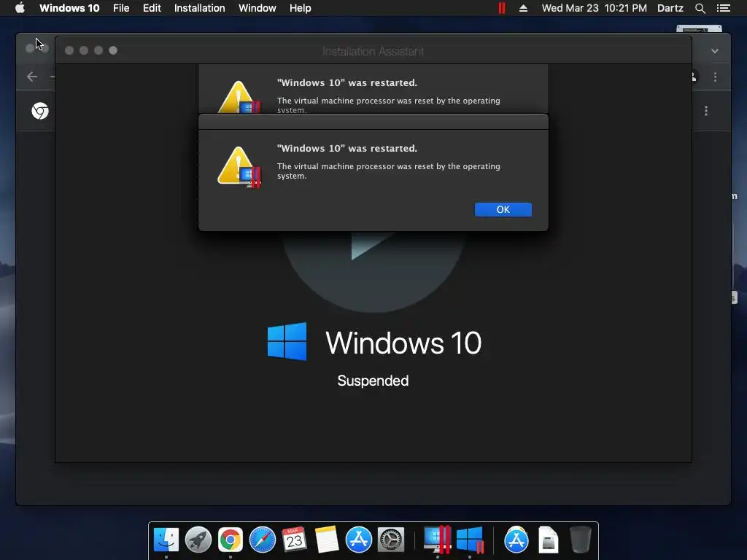Image resolution: width=747 pixels, height=560 pixels.
Task: Open the Trash in Dock
Action: [x=580, y=540]
